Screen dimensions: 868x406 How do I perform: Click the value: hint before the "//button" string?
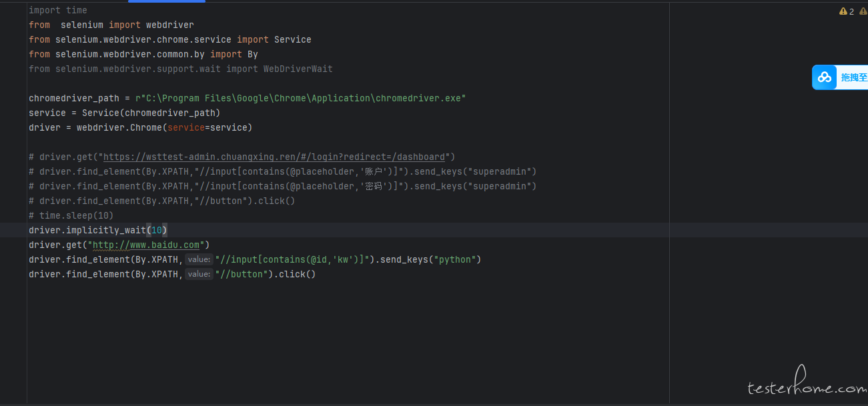click(x=199, y=274)
